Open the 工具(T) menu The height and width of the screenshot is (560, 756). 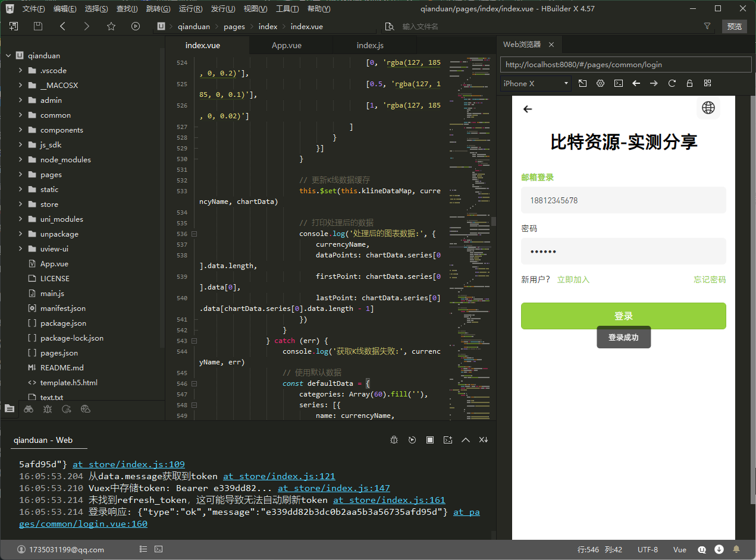pyautogui.click(x=287, y=9)
